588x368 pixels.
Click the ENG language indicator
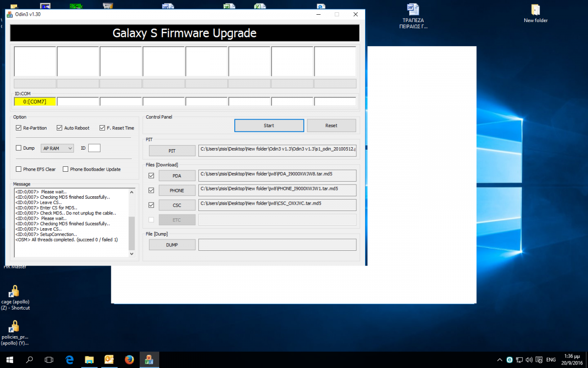[551, 360]
